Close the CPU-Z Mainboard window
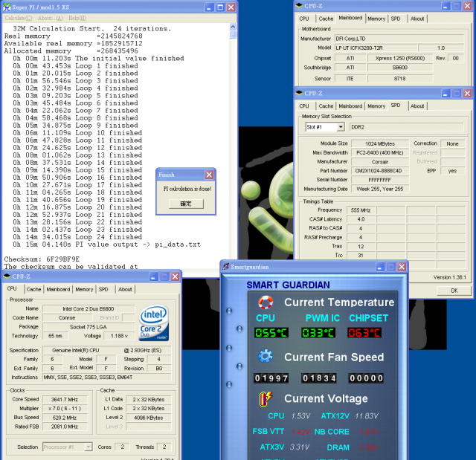The width and height of the screenshot is (476, 460). [467, 6]
